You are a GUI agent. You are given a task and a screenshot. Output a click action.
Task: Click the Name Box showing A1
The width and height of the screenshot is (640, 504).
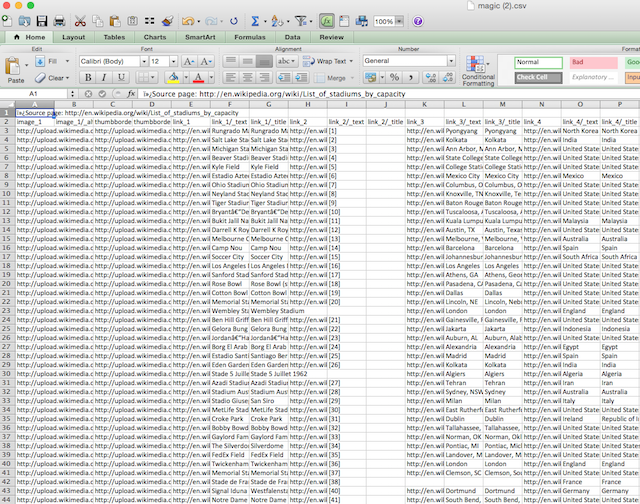tap(33, 94)
